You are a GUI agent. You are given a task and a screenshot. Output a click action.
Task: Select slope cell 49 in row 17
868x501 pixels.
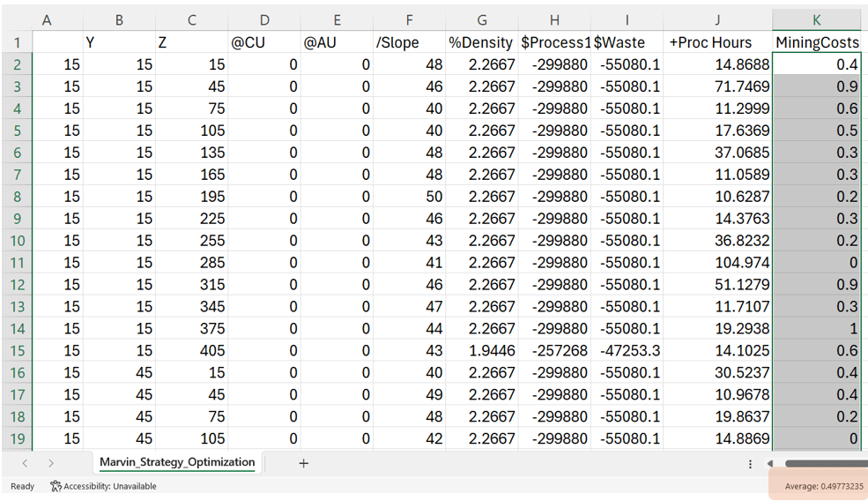pyautogui.click(x=409, y=394)
